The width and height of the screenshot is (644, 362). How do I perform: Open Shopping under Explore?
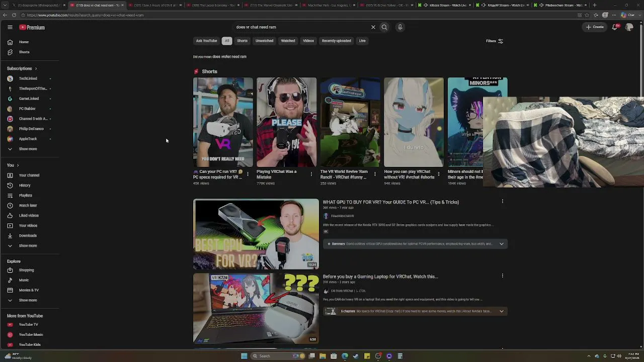26,270
